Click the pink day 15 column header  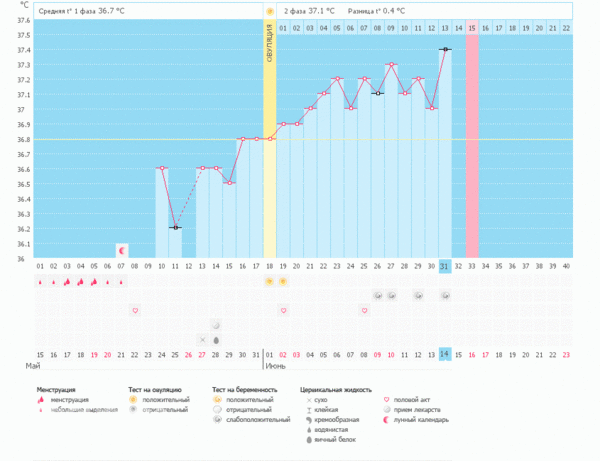point(472,27)
